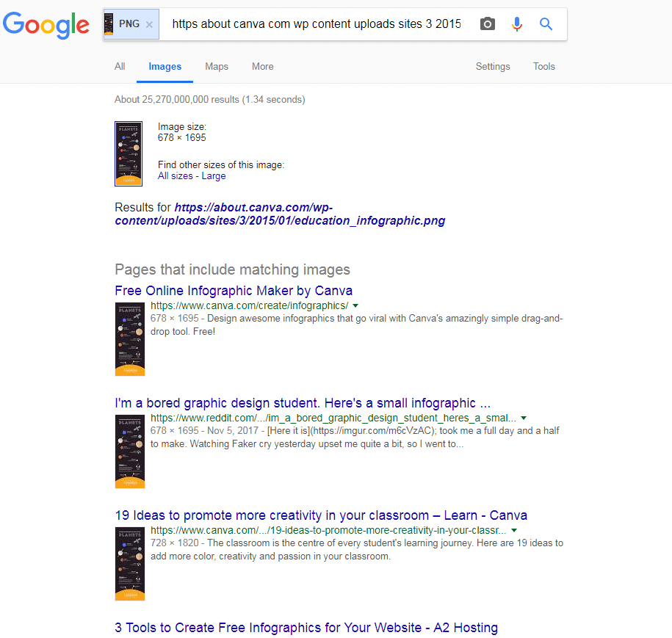Expand dropdown next to canva.com/create/infographics URL
This screenshot has height=638, width=672.
point(355,306)
